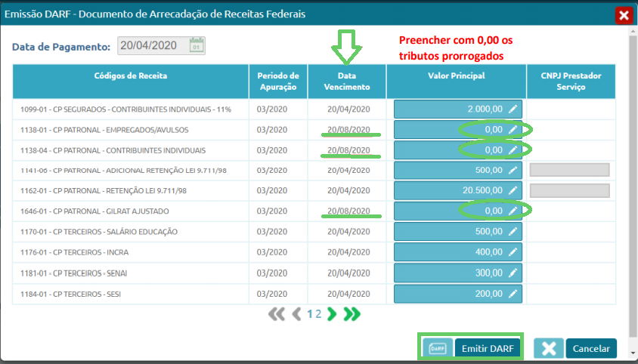
Task: Edit value pencil for 1176-01 INCRA
Action: pyautogui.click(x=513, y=252)
